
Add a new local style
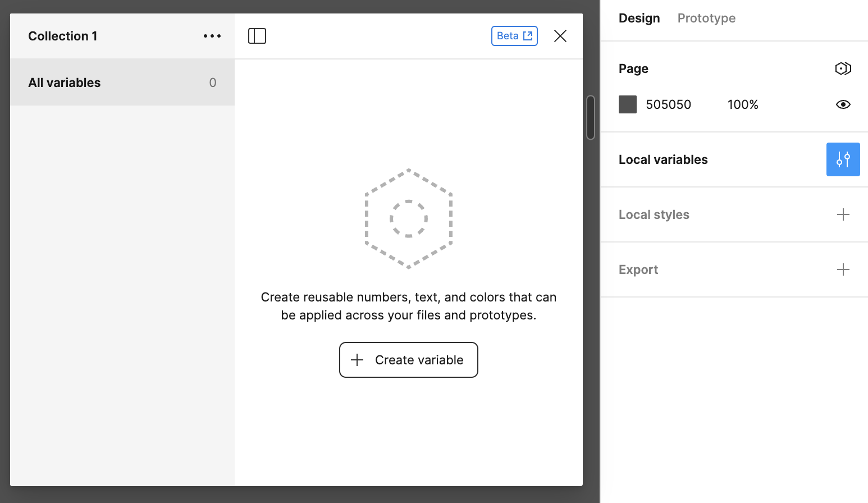[843, 214]
